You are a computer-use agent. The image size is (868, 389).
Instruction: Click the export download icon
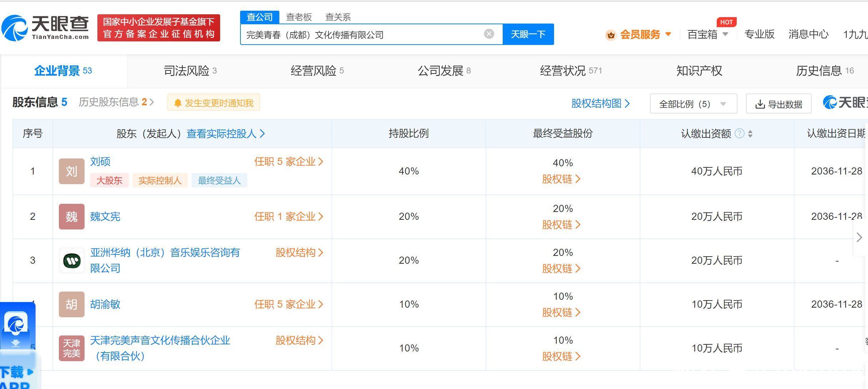[760, 104]
